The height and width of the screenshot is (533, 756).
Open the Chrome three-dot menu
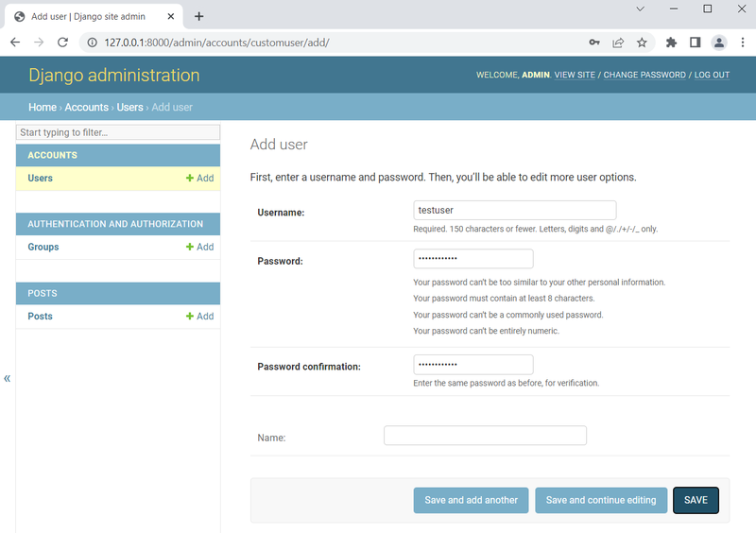[x=743, y=43]
